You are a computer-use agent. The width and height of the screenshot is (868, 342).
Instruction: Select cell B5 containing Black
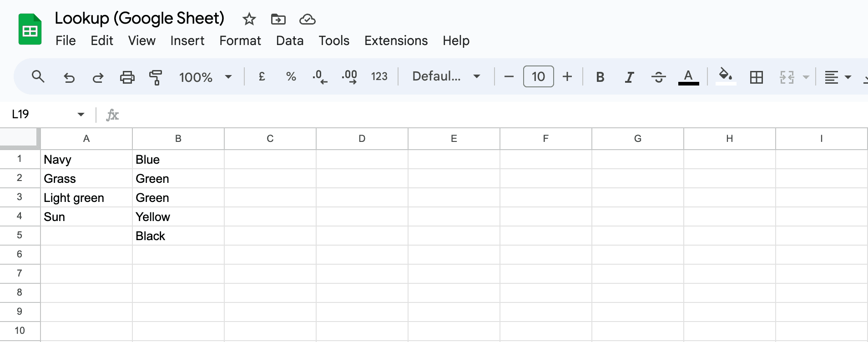coord(178,236)
